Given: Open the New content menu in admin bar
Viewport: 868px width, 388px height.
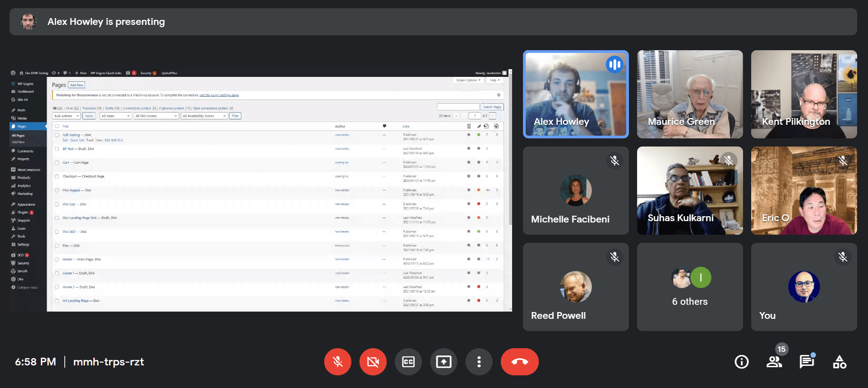Looking at the screenshot, I should pos(81,73).
